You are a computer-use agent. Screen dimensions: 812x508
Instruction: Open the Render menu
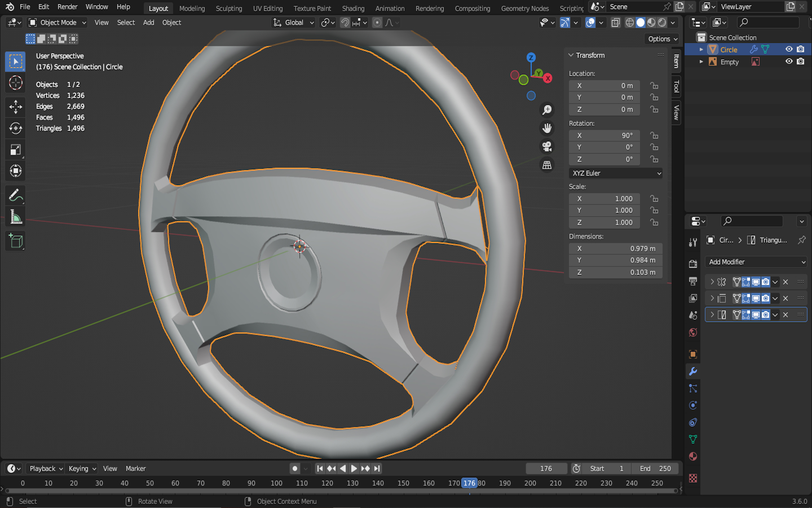tap(67, 7)
